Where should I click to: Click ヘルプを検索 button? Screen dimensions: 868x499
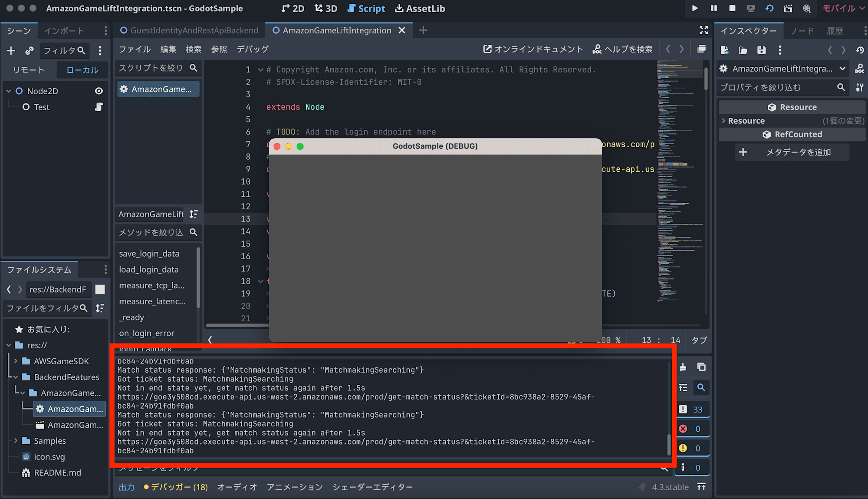tap(622, 49)
